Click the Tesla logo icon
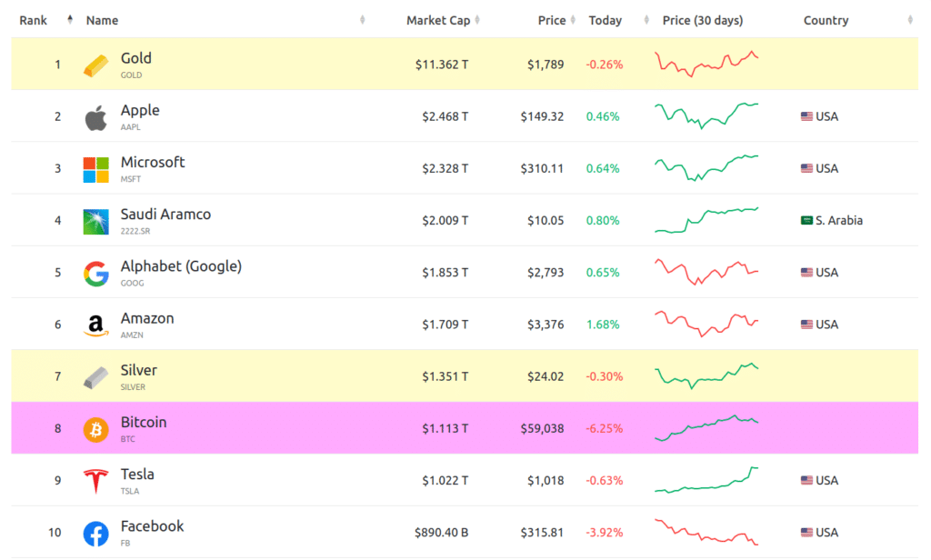Viewport: 931px width, 560px height. pos(95,481)
